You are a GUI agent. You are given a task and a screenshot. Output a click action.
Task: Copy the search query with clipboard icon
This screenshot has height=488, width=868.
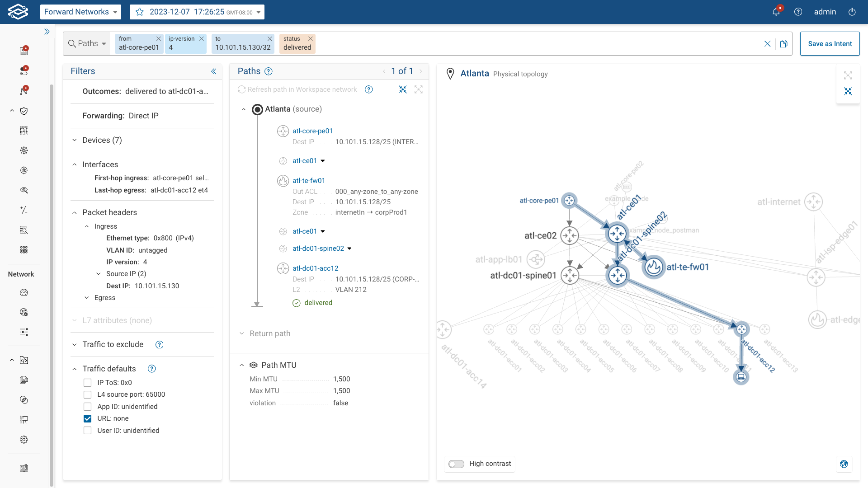(783, 43)
